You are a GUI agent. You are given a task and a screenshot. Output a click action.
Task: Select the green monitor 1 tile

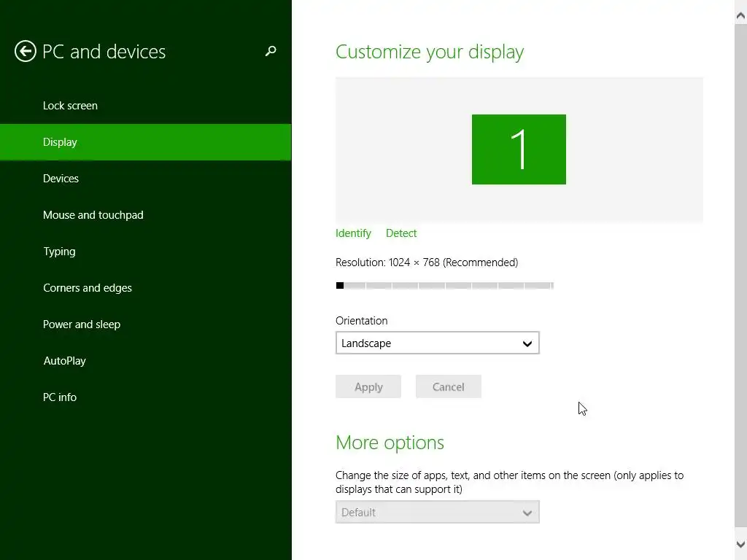[x=519, y=149]
